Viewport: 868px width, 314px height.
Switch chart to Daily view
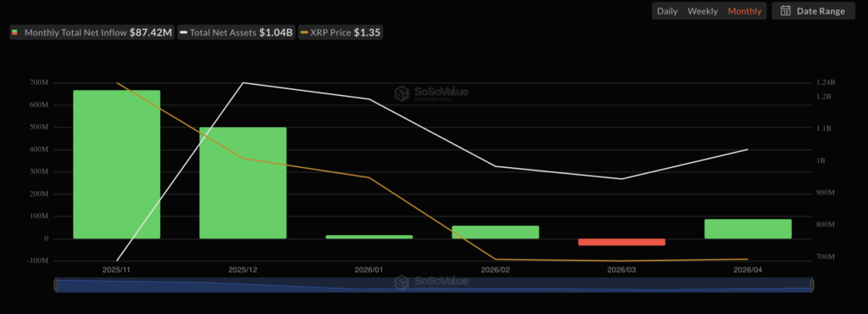pyautogui.click(x=667, y=11)
